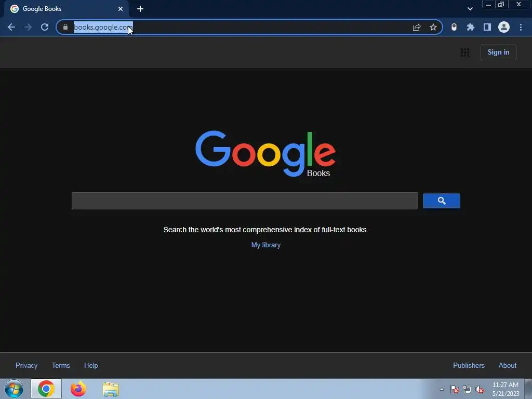
Task: Minimize the Chrome window
Action: click(x=488, y=5)
